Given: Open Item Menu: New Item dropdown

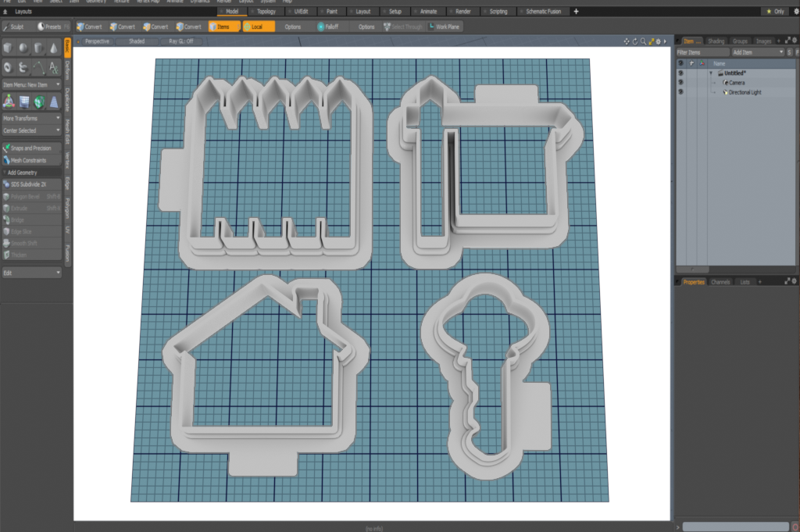Looking at the screenshot, I should tap(31, 84).
